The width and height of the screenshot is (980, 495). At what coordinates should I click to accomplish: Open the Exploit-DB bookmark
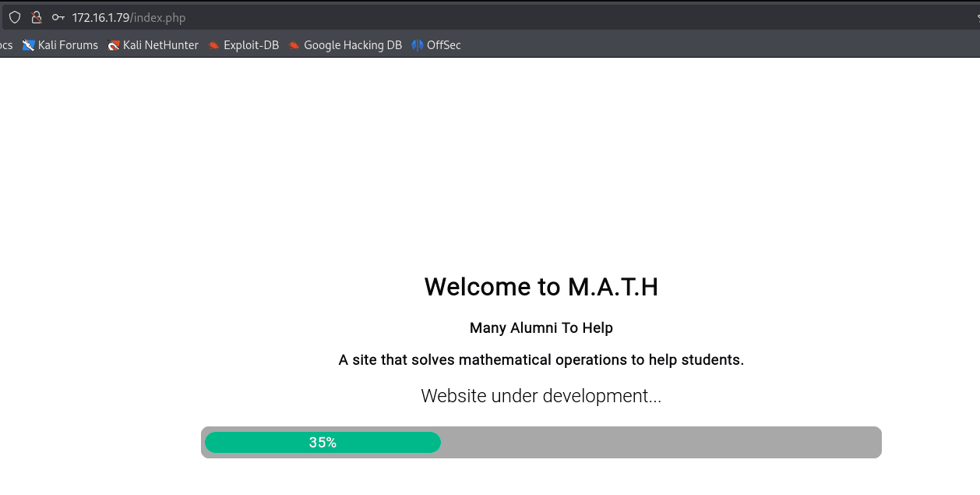[x=243, y=45]
